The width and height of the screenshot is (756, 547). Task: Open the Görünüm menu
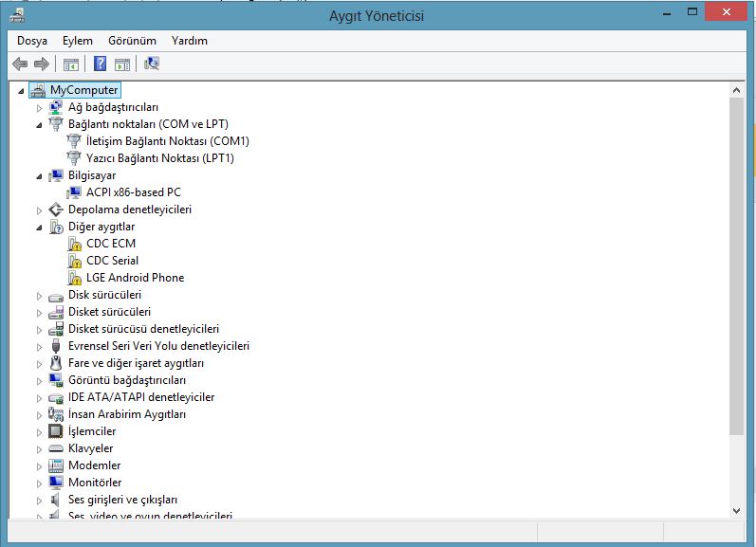pyautogui.click(x=132, y=41)
